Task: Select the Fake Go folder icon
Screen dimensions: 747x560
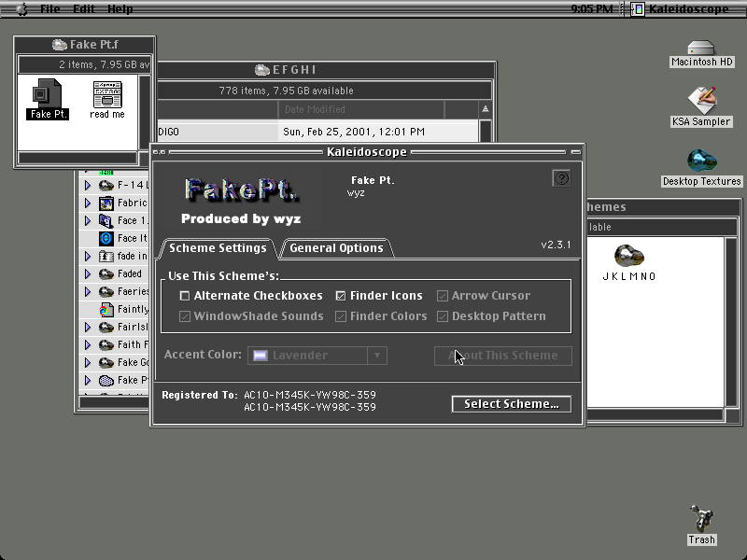Action: (x=106, y=362)
